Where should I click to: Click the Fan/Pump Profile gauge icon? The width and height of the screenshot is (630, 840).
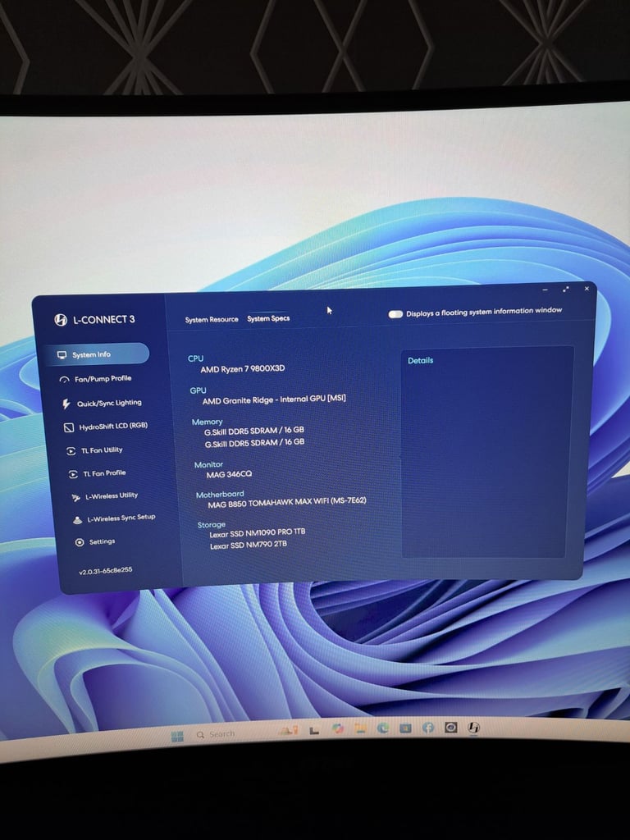pos(64,379)
